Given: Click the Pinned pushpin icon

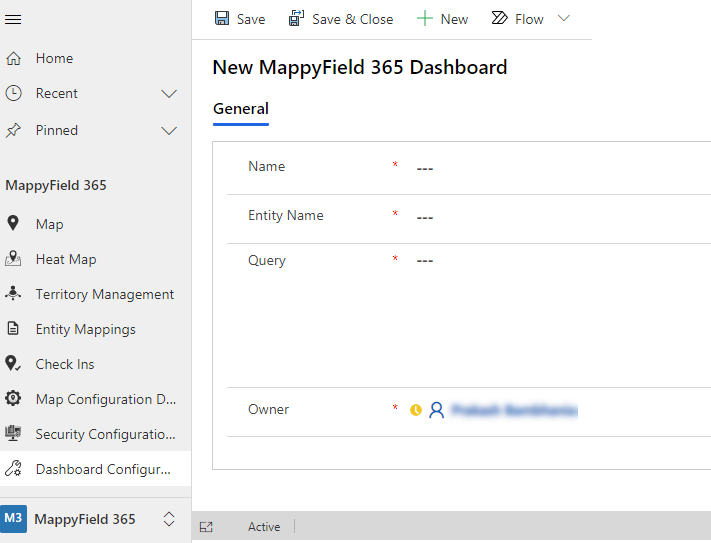Looking at the screenshot, I should pyautogui.click(x=13, y=130).
